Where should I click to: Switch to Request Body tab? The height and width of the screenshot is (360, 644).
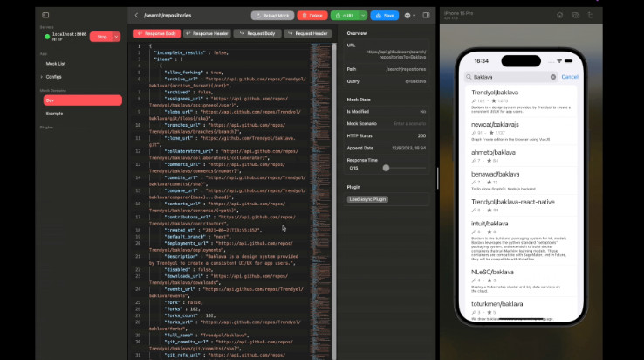(257, 33)
